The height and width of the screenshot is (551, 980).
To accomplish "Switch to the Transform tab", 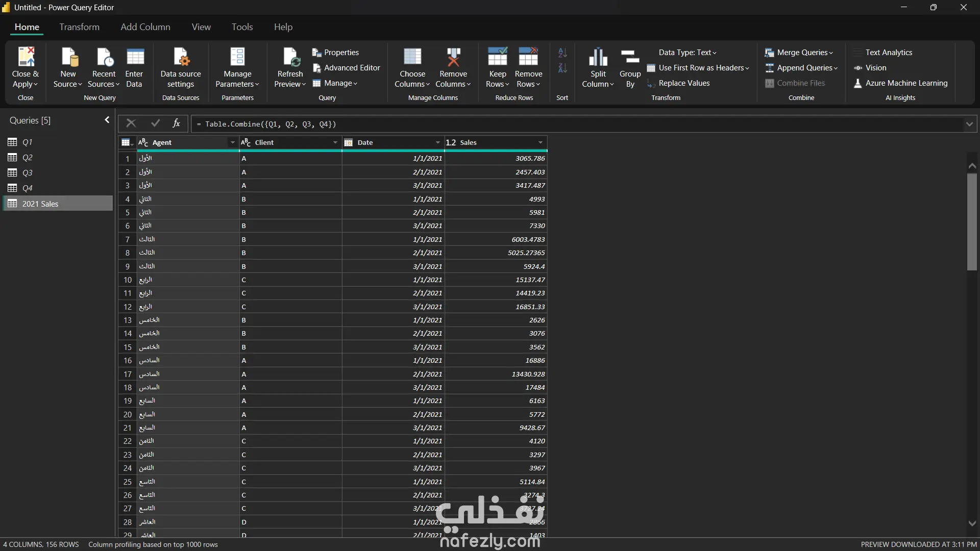I will pos(79,27).
